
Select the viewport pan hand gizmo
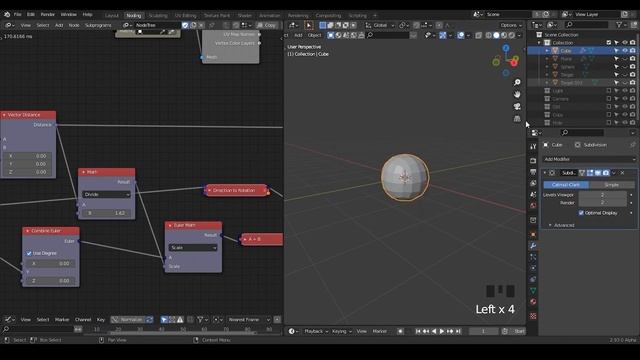517,94
